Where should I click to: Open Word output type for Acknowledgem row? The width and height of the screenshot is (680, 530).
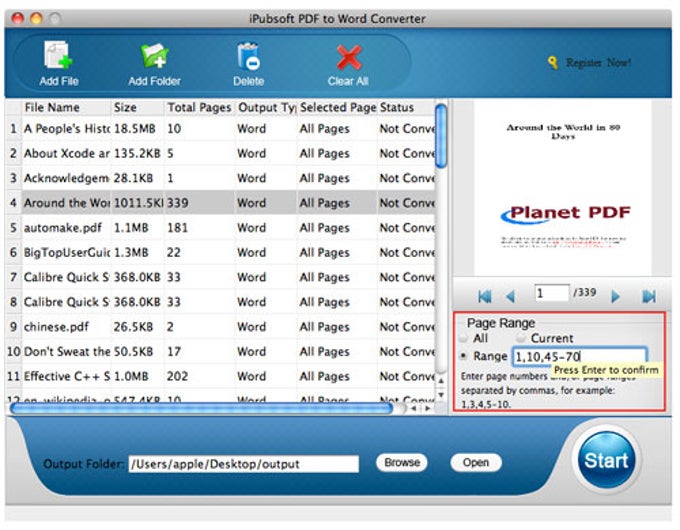[266, 178]
